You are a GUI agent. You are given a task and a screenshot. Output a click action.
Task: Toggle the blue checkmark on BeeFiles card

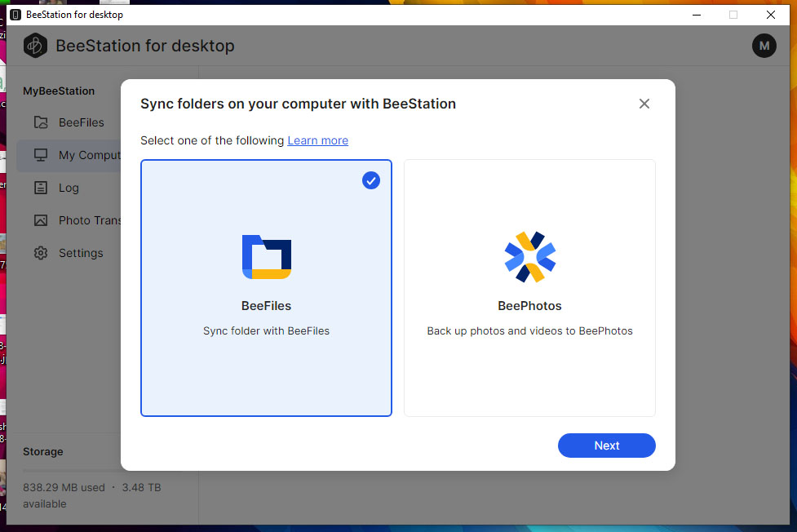(370, 180)
